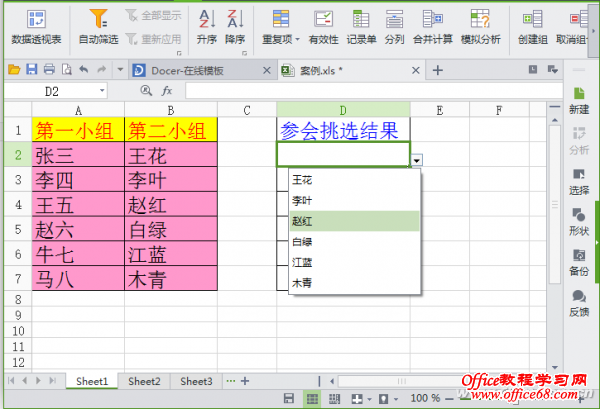Click sidebar Backup (备份) button
The width and height of the screenshot is (600, 409).
579,262
